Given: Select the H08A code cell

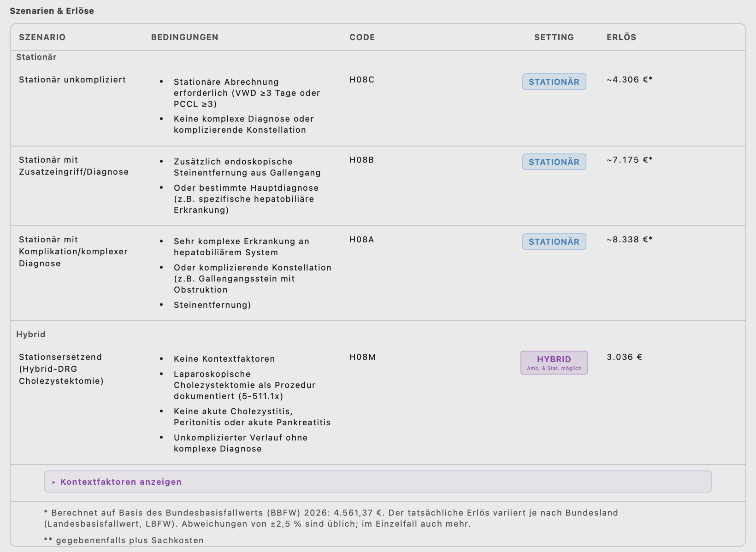Looking at the screenshot, I should (x=361, y=240).
